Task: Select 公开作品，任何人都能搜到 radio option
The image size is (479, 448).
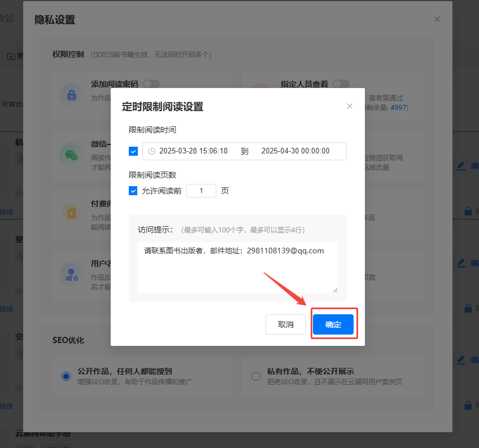Action: [x=66, y=376]
